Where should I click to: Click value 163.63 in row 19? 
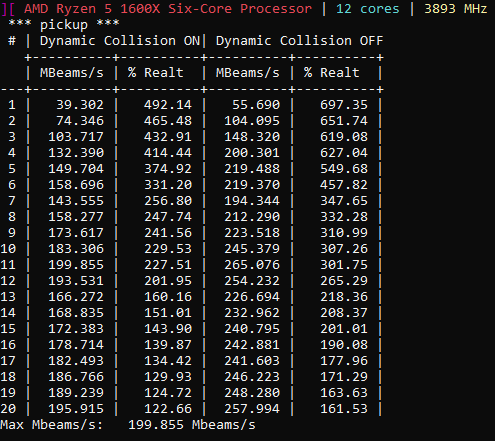pos(344,393)
